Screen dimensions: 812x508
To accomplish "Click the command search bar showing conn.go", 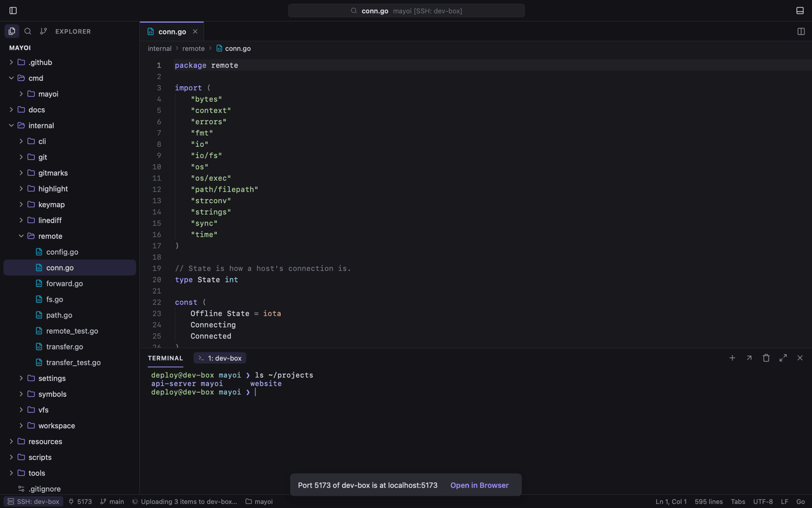I will click(407, 11).
